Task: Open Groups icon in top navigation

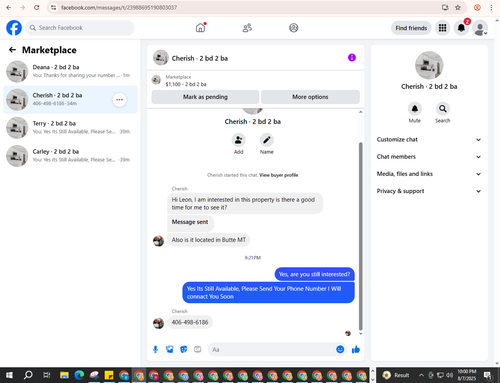Action: [293, 28]
